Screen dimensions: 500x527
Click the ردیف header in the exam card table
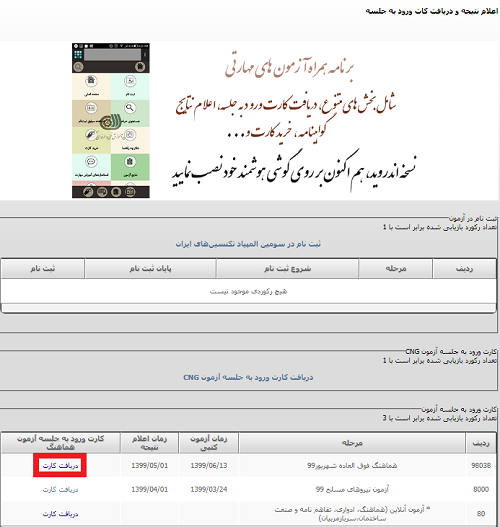(481, 443)
